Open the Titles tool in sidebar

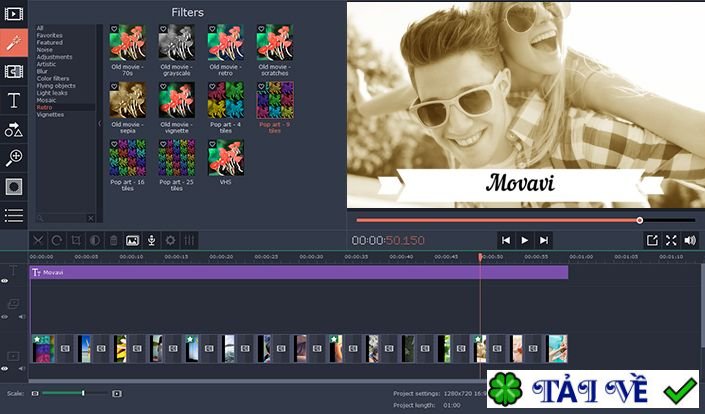tap(14, 100)
